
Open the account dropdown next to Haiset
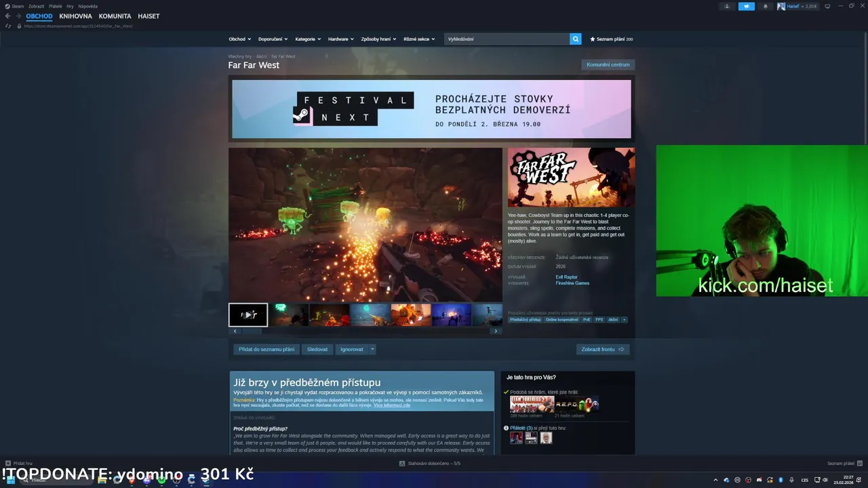(x=802, y=6)
